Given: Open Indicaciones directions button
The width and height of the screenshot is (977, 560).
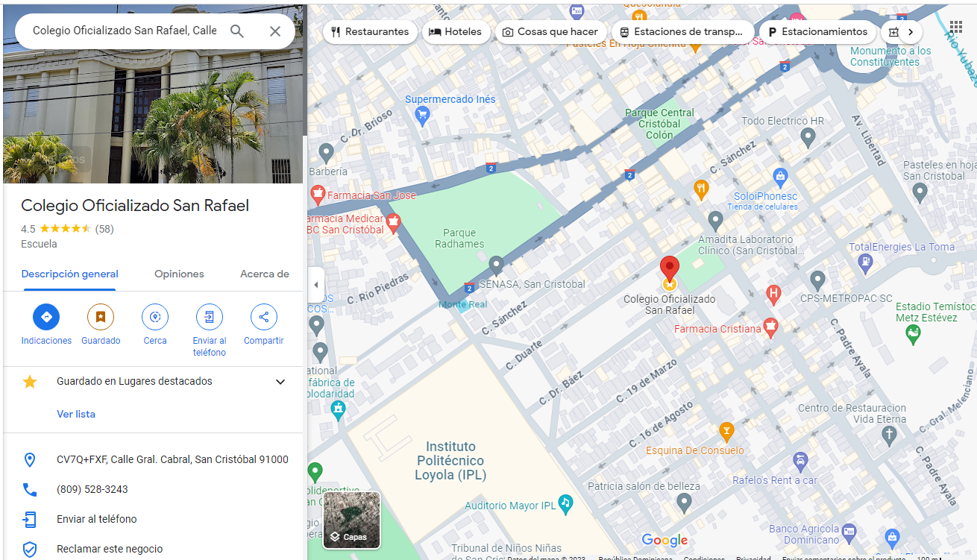Looking at the screenshot, I should 46,317.
